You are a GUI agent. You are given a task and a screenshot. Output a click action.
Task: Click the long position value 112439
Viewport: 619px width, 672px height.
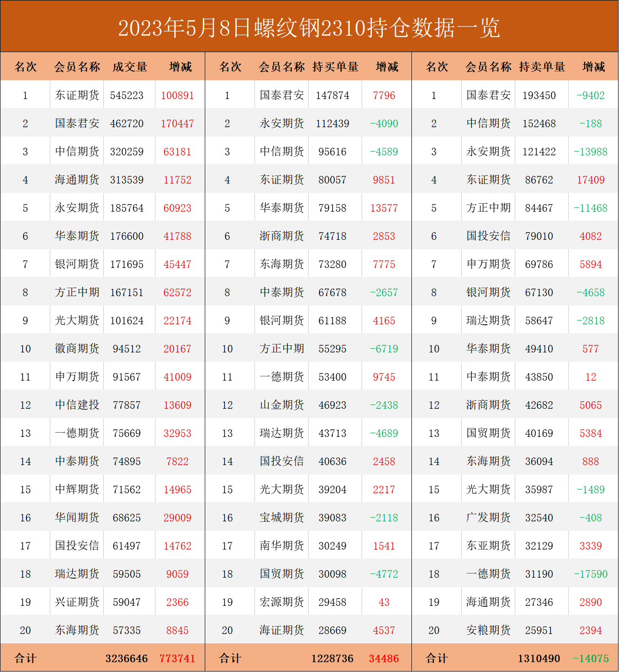click(x=333, y=123)
